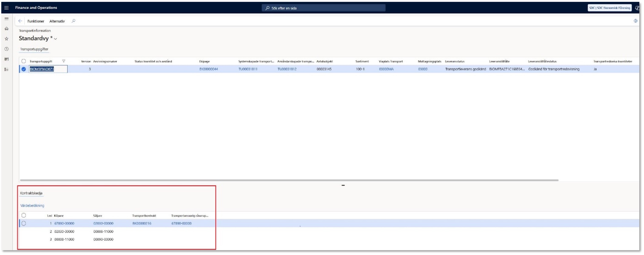Click the 'Ja' value in Transportredovisa kvantiteter
This screenshot has height=255, width=644.
pos(595,69)
